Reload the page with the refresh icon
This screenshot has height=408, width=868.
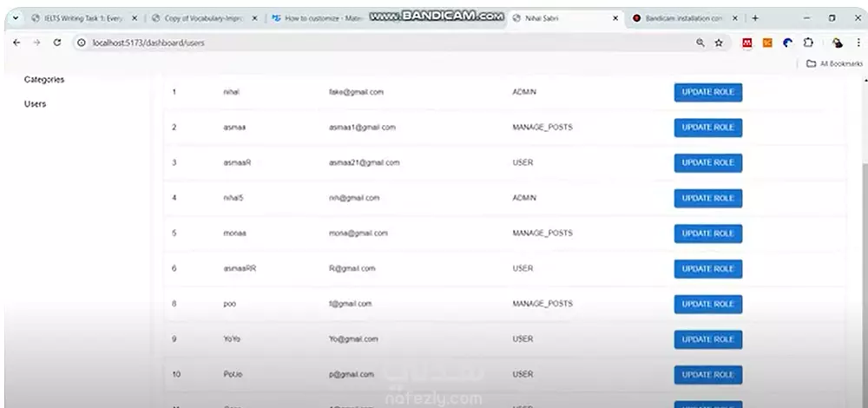point(57,43)
